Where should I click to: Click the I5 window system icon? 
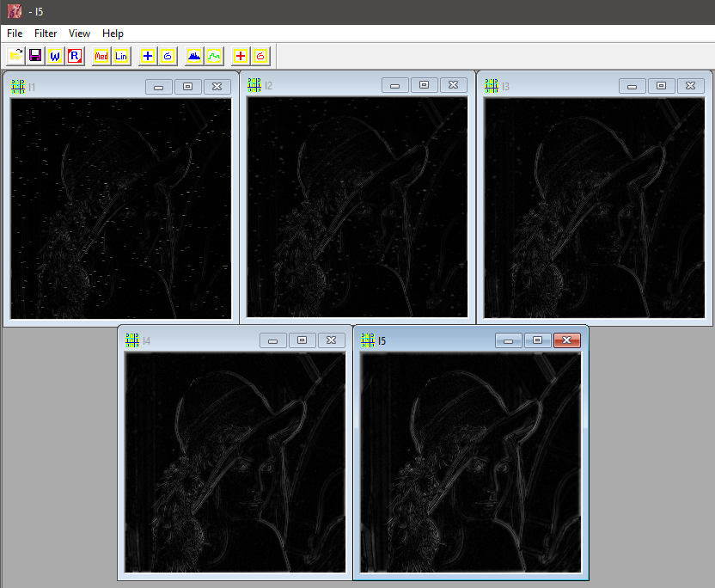pos(368,340)
